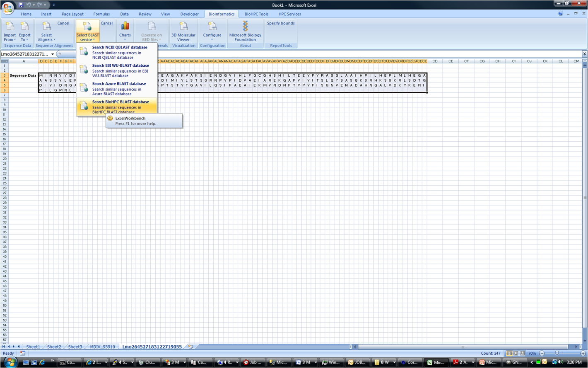
Task: Open Excel Help question mark icon
Action: click(x=561, y=14)
